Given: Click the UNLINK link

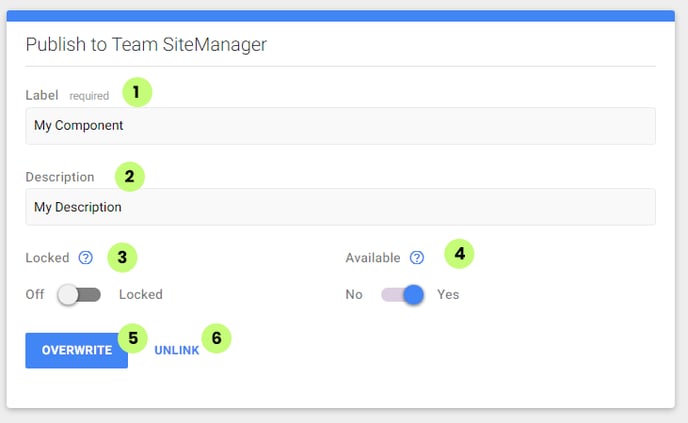Looking at the screenshot, I should 177,351.
